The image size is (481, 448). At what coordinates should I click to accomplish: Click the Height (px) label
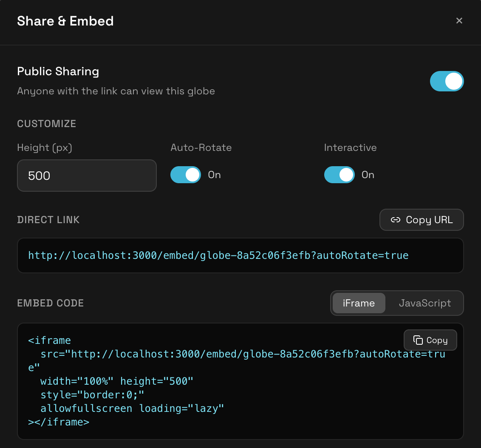pyautogui.click(x=45, y=147)
